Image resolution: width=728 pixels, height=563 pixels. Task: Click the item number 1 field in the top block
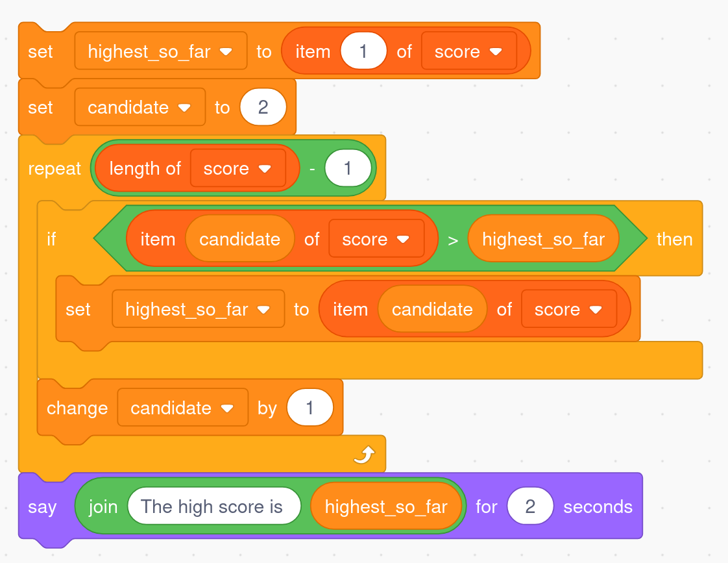363,52
